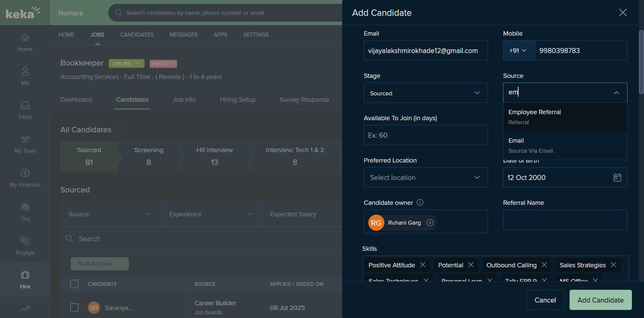
Task: Open the All Candidates dropdown arrow
Action: tap(120, 129)
